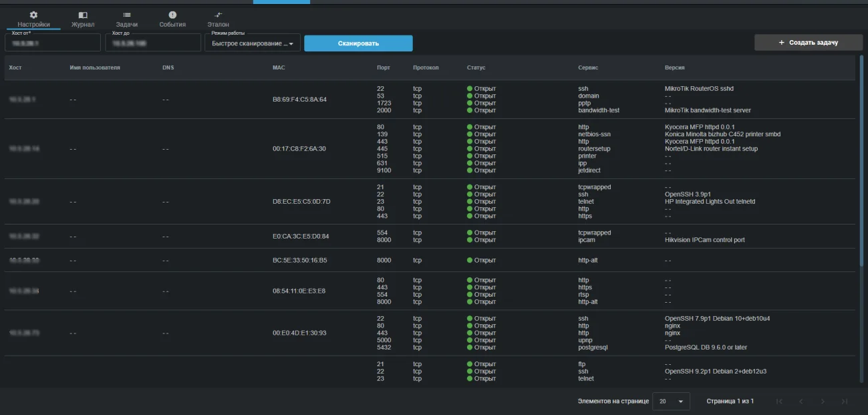
Task: Expand the Режим работы dropdown
Action: pyautogui.click(x=253, y=43)
